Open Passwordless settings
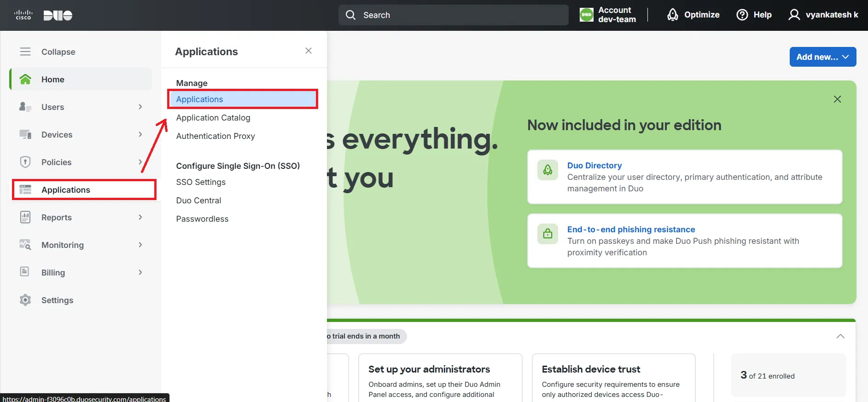This screenshot has width=868, height=402. [202, 219]
